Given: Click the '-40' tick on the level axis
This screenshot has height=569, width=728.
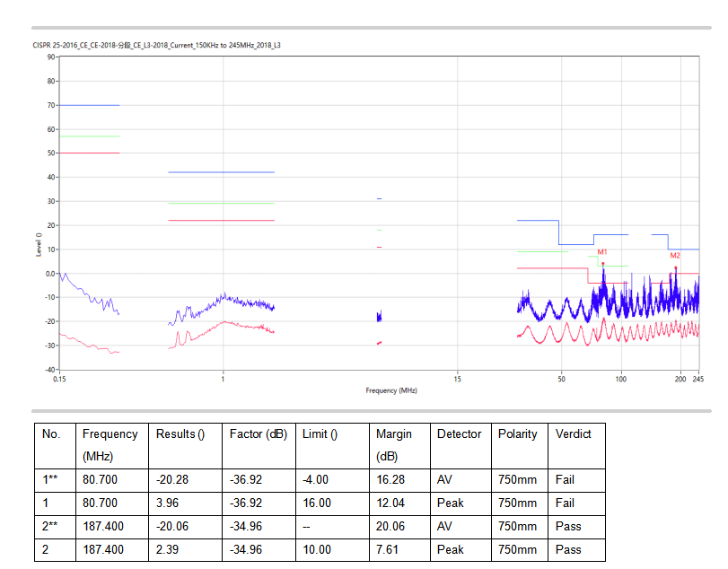Looking at the screenshot, I should [49, 370].
